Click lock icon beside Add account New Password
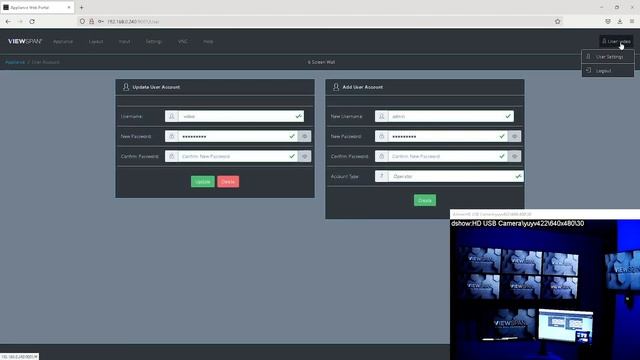 (382, 136)
